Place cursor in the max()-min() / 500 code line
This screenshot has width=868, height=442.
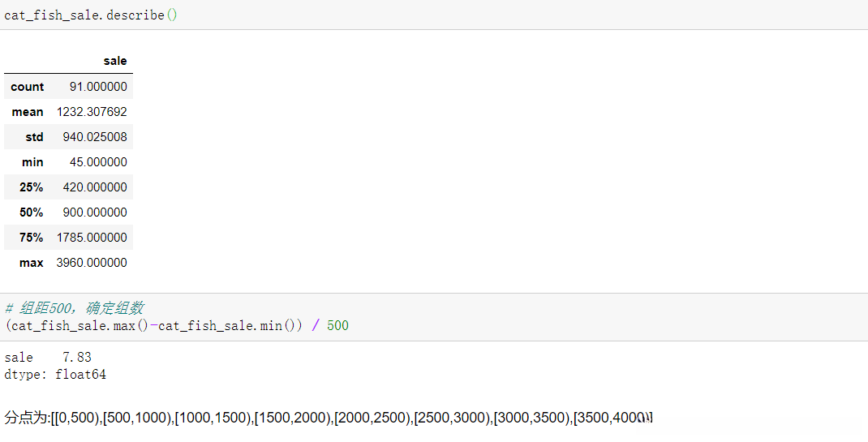(177, 325)
